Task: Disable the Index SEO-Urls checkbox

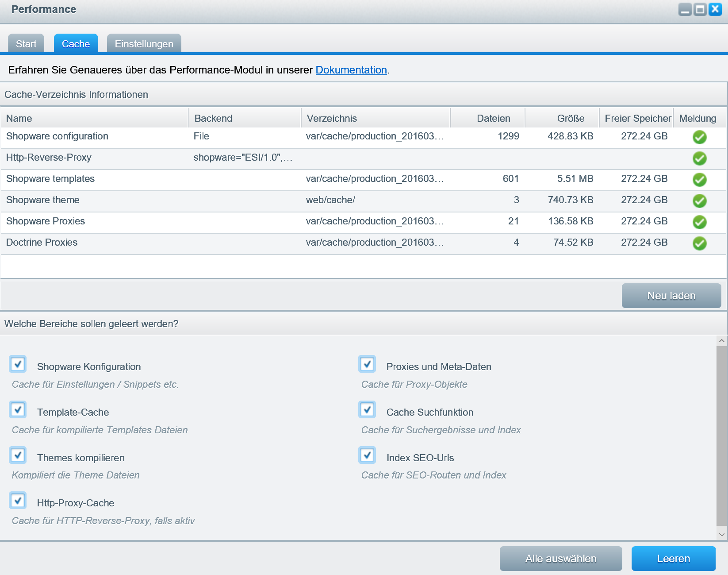Action: (x=368, y=455)
